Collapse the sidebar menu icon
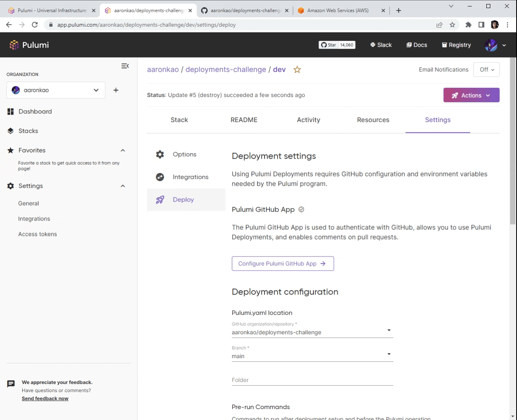This screenshot has height=420, width=517. click(125, 66)
